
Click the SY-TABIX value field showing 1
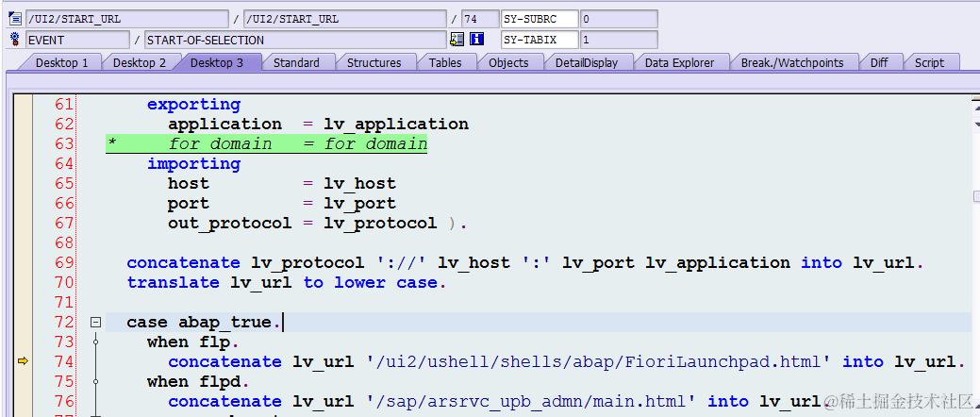click(619, 40)
